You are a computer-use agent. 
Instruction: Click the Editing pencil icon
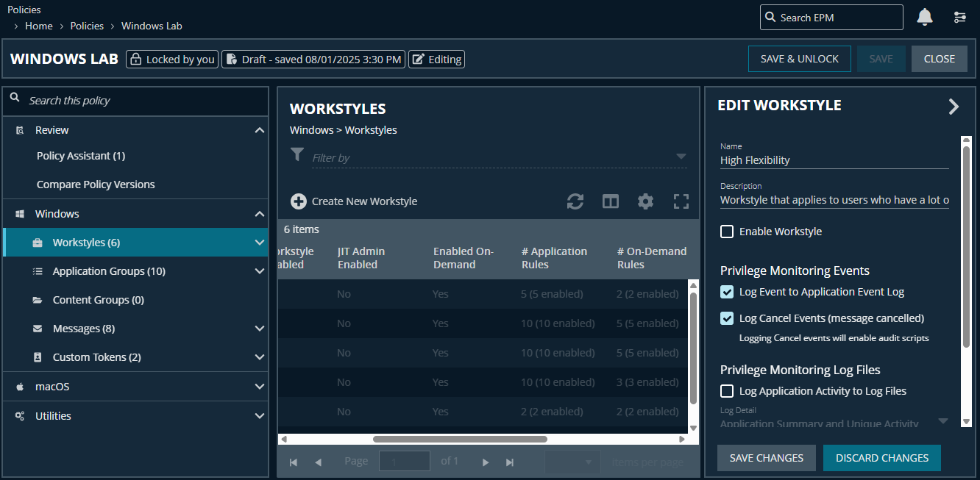(x=418, y=60)
